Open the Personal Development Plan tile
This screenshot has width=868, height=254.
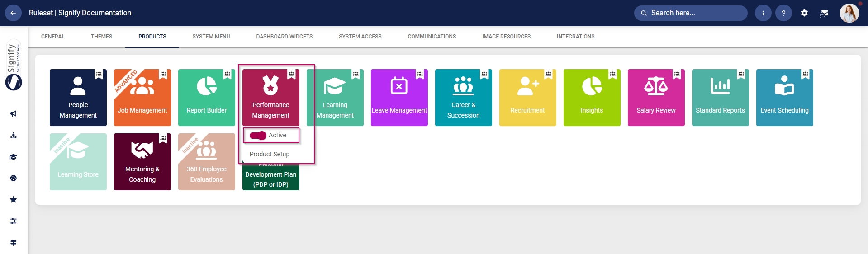(x=271, y=177)
